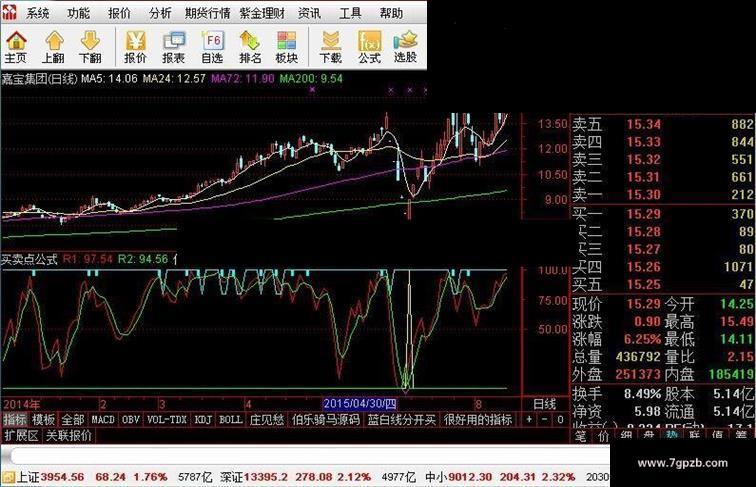The height and width of the screenshot is (487, 756).
Task: Open the 紫金理财 menu
Action: click(x=262, y=13)
